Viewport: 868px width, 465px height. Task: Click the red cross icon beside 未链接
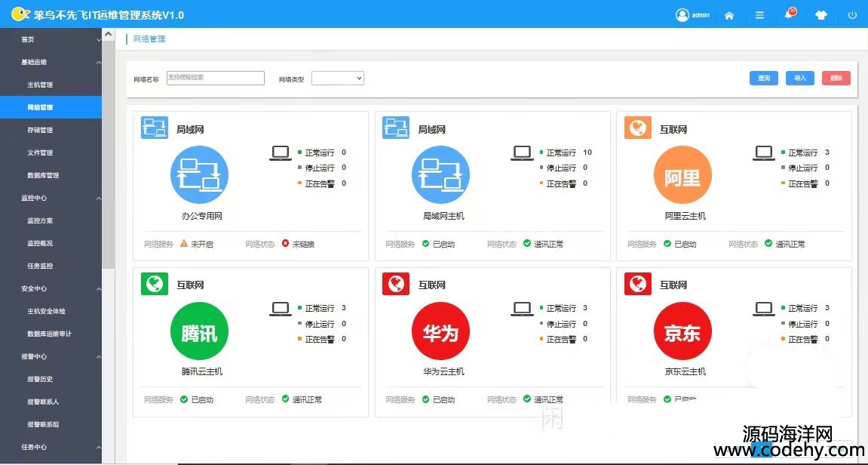coord(285,243)
